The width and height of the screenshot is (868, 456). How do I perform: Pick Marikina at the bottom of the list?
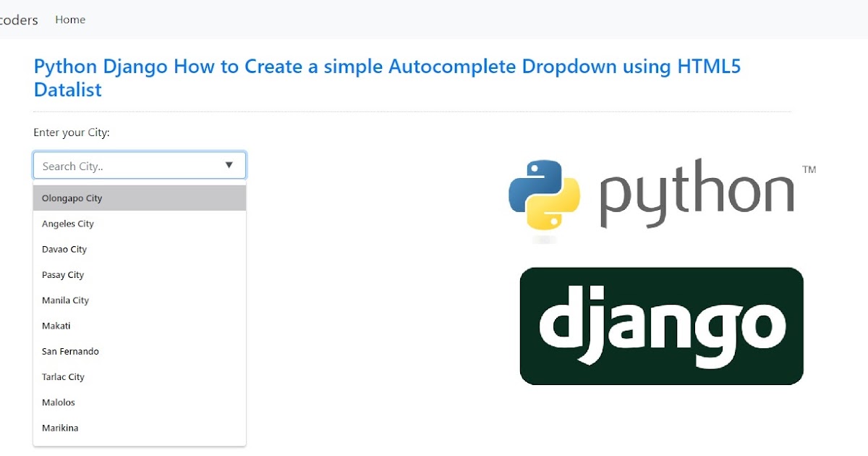coord(60,428)
